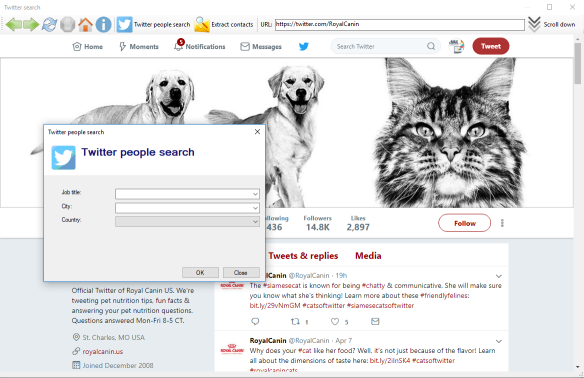The width and height of the screenshot is (584, 378).
Task: Click the RoyalCanin name on the Apr 7 tweet
Action: point(268,341)
